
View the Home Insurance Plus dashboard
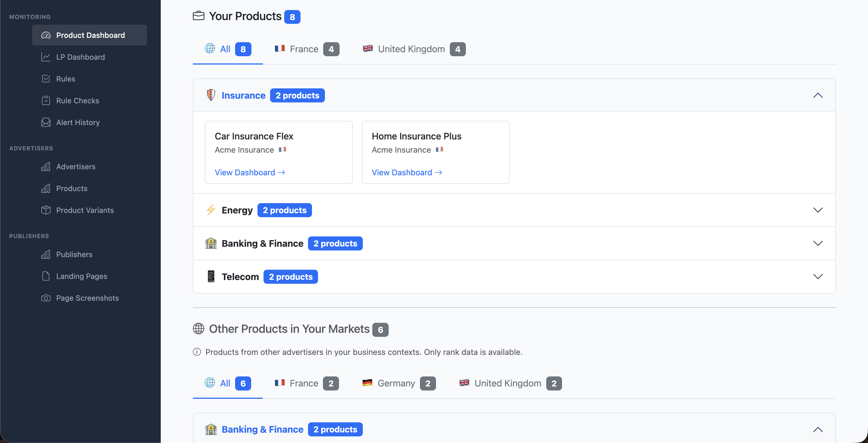point(407,172)
